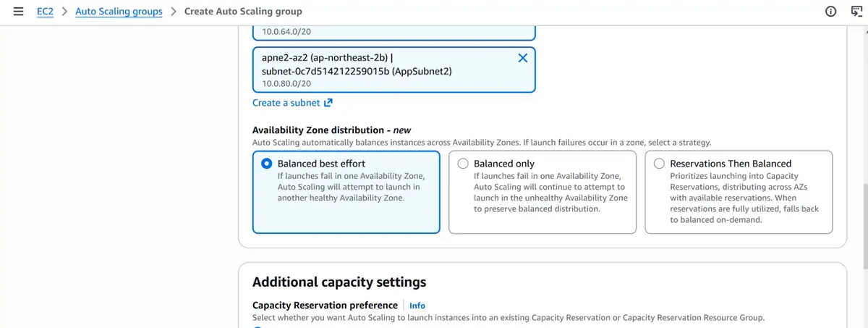Remove the AppSubnet2 subnet selection
This screenshot has height=328, width=868.
pos(522,59)
